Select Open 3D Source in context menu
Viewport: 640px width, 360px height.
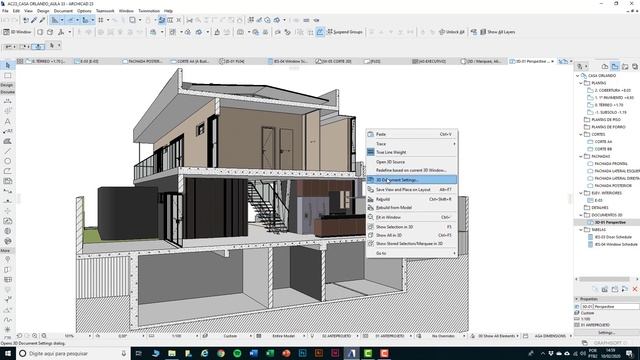tap(411, 162)
